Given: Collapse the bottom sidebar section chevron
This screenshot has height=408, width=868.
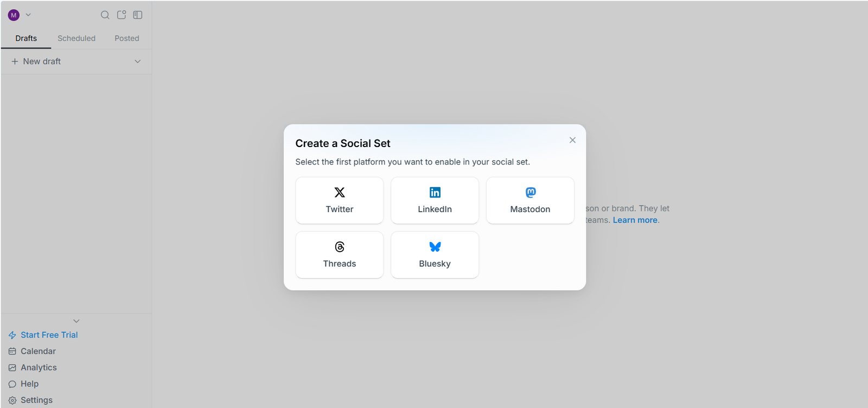Looking at the screenshot, I should tap(76, 321).
